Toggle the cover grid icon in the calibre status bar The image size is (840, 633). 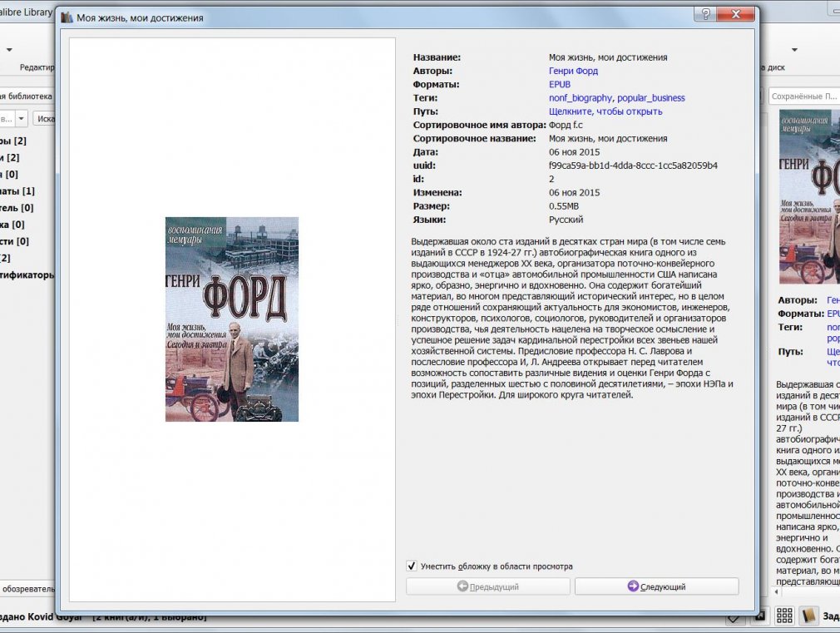784,616
